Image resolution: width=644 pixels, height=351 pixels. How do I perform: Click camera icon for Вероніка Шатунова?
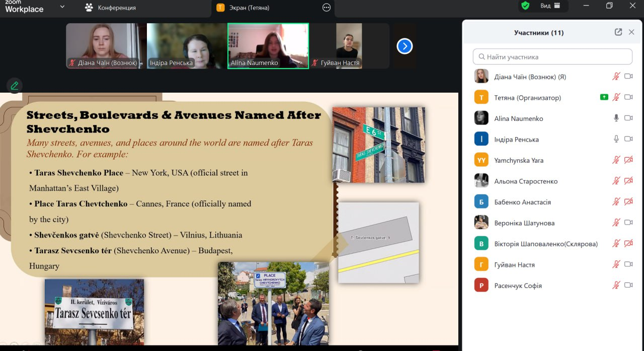628,223
